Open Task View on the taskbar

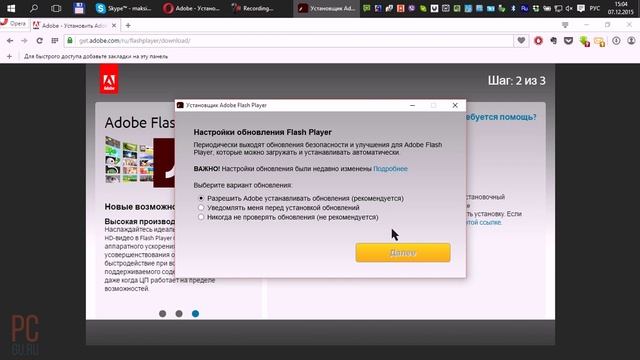(56, 8)
